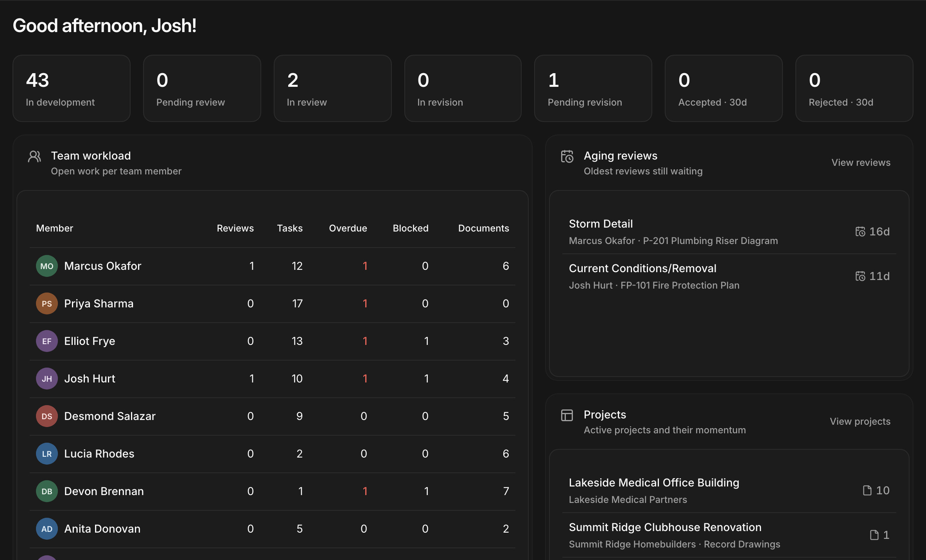The width and height of the screenshot is (926, 560).
Task: Click Lucia Rhodes's LR avatar
Action: (47, 454)
